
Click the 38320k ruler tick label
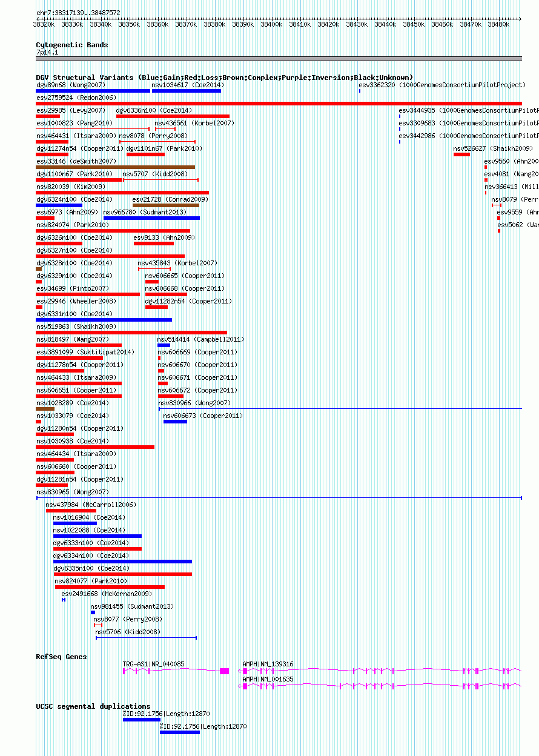click(x=44, y=24)
